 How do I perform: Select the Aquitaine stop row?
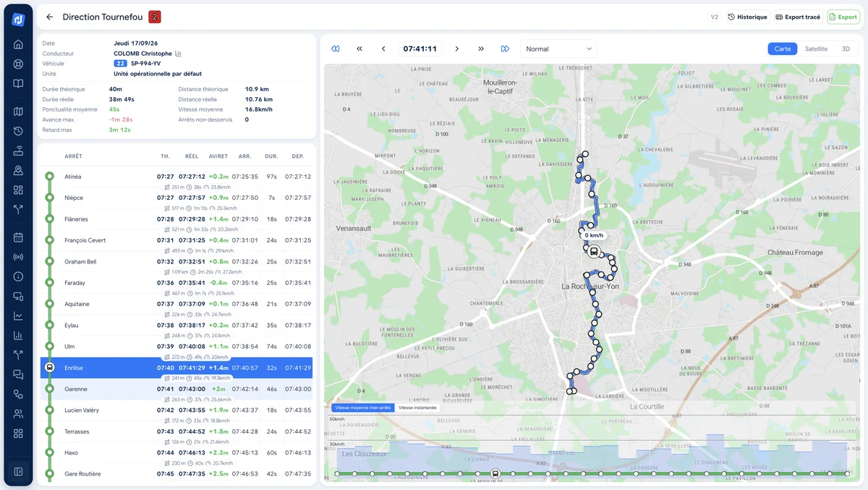tap(176, 304)
